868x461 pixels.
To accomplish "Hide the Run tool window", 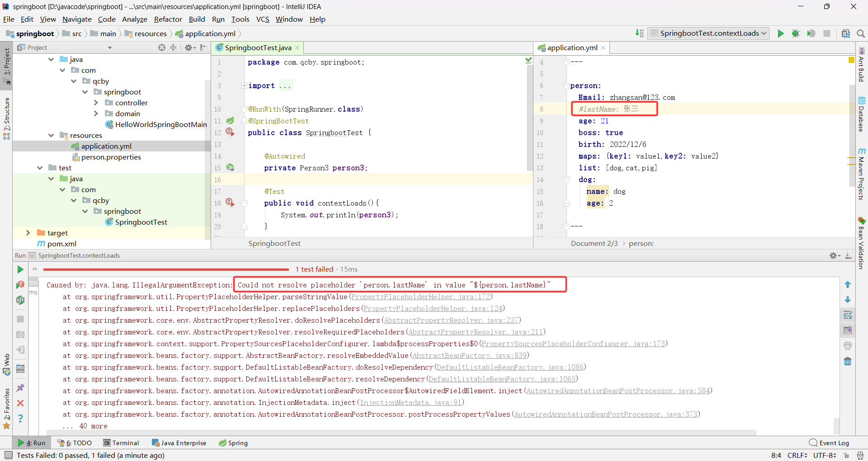I will [x=849, y=256].
